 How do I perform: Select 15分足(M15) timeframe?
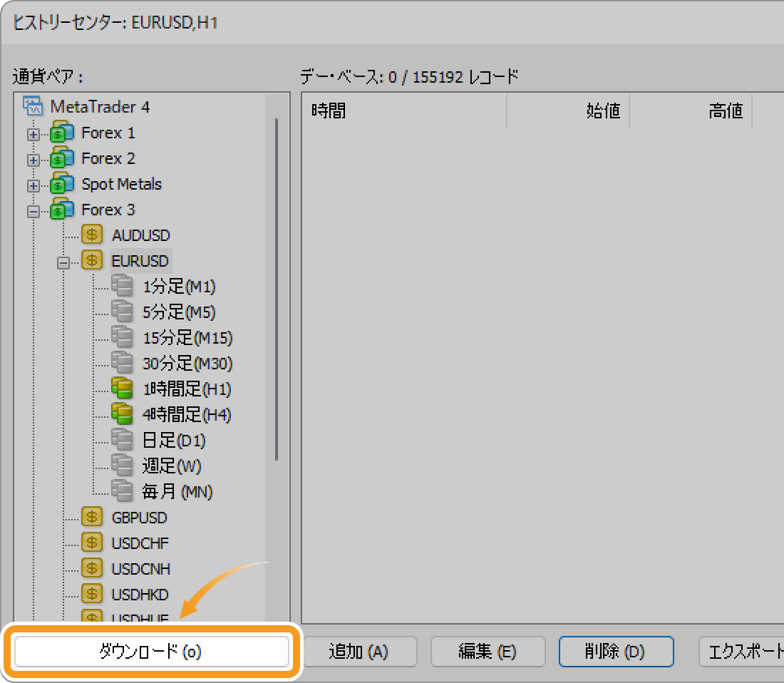(187, 338)
